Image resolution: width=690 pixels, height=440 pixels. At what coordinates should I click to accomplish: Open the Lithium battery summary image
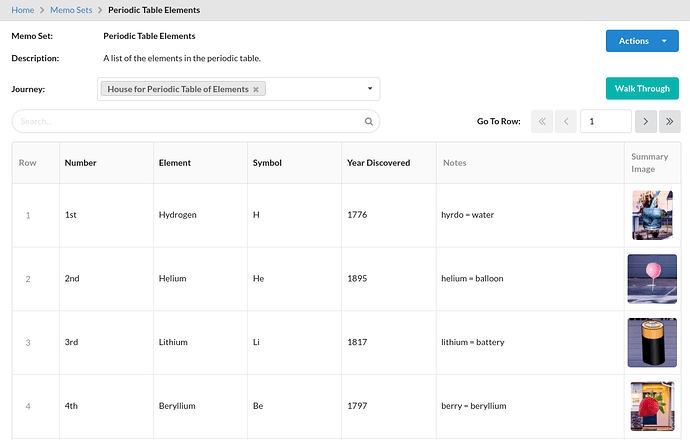pyautogui.click(x=652, y=342)
